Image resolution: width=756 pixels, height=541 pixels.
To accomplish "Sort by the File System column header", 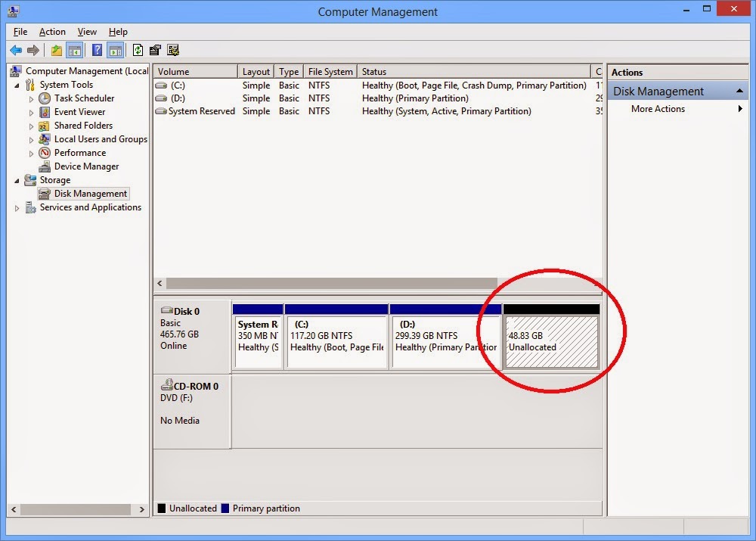I will (x=330, y=71).
